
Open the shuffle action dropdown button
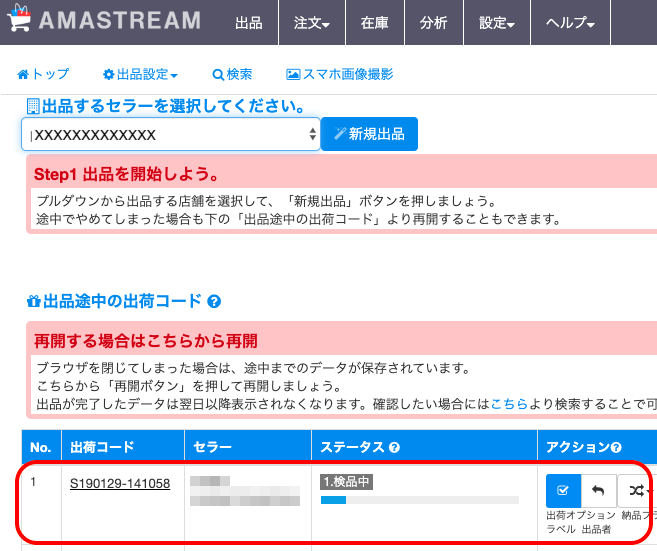[637, 491]
